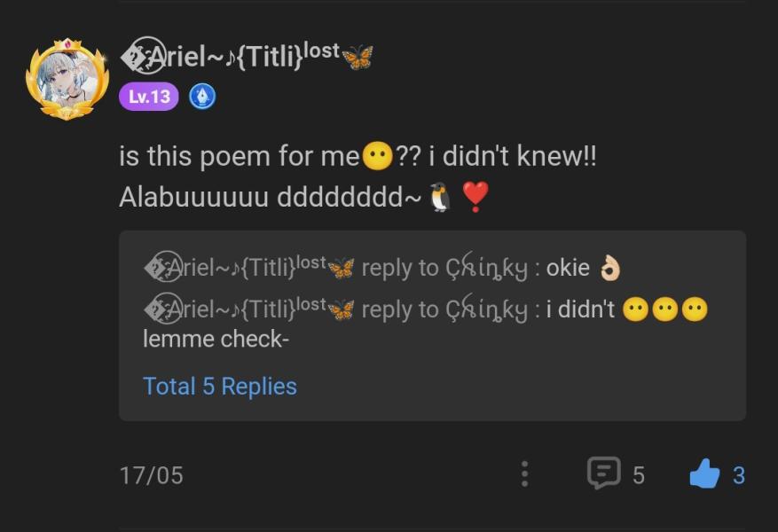The image size is (778, 532).
Task: Click the butterfly emoji beside the main username
Action: point(358,59)
